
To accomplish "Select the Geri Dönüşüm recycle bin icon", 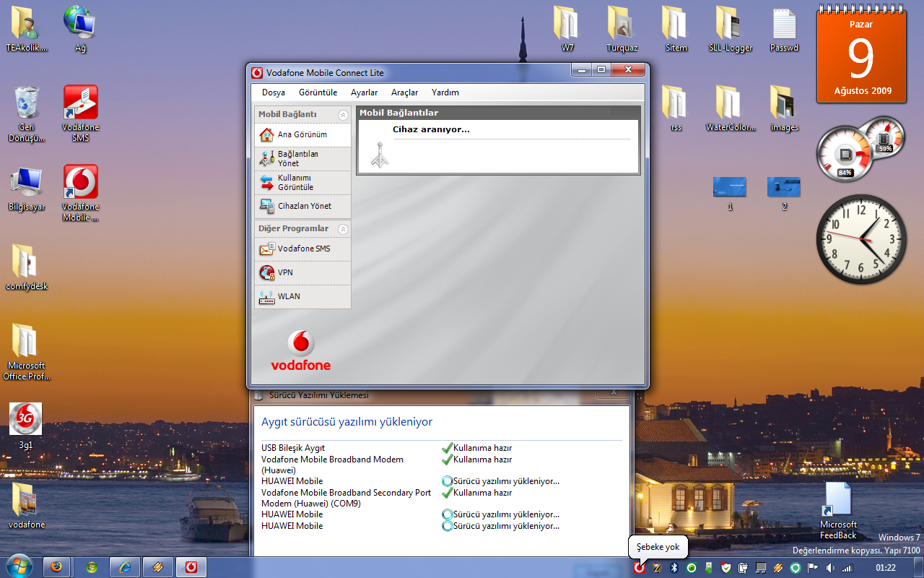I will click(26, 114).
